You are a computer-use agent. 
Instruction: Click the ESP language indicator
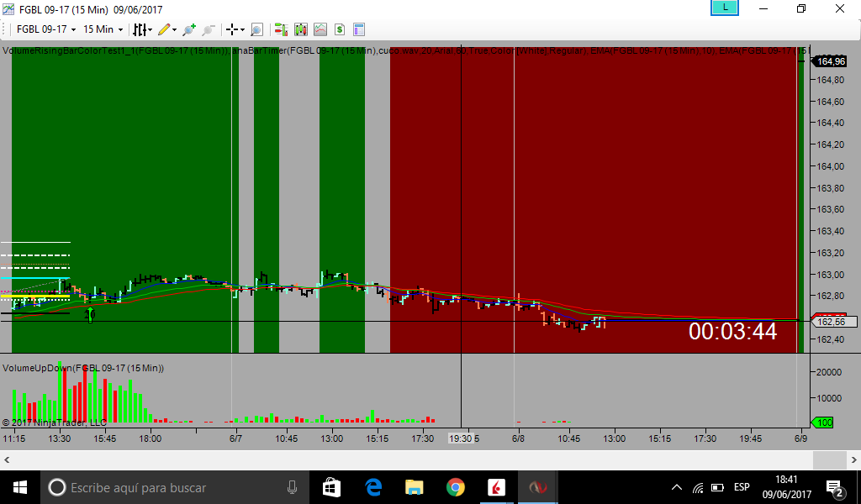[x=742, y=487]
